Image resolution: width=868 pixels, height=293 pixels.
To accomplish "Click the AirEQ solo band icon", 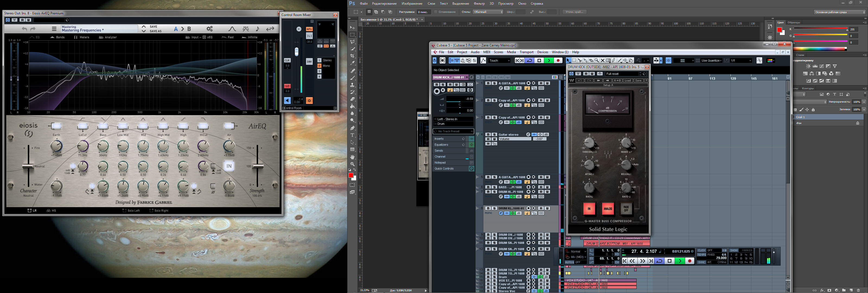I will pos(246,29).
